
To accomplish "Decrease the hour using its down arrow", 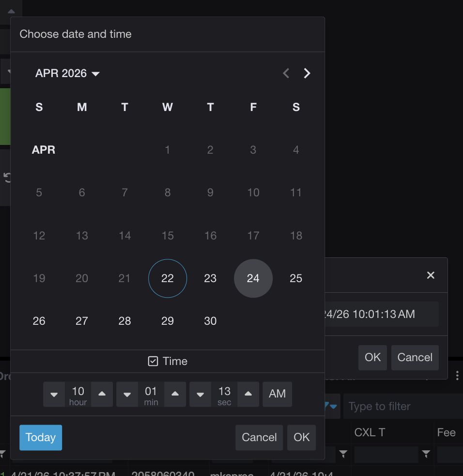I will pos(54,394).
